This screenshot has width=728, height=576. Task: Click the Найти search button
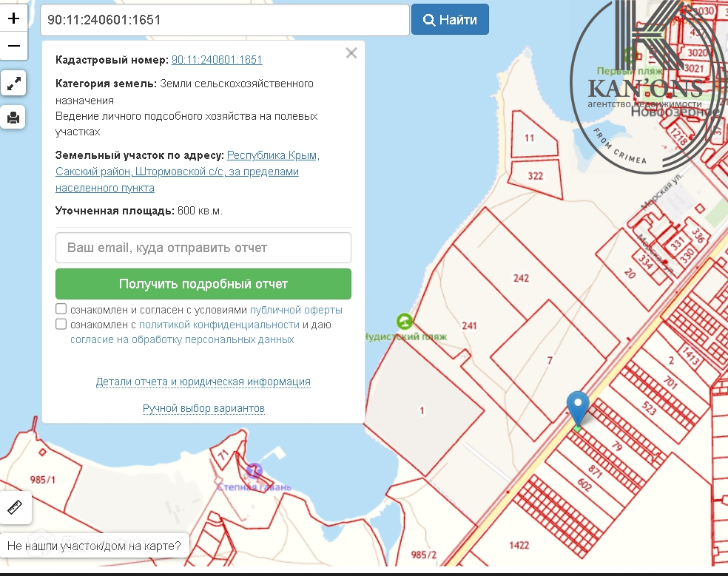(450, 19)
